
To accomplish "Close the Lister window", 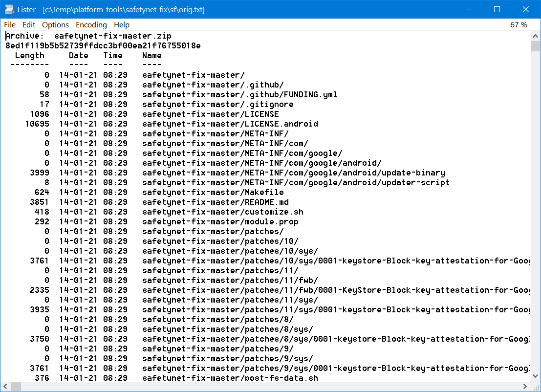I will tap(526, 9).
